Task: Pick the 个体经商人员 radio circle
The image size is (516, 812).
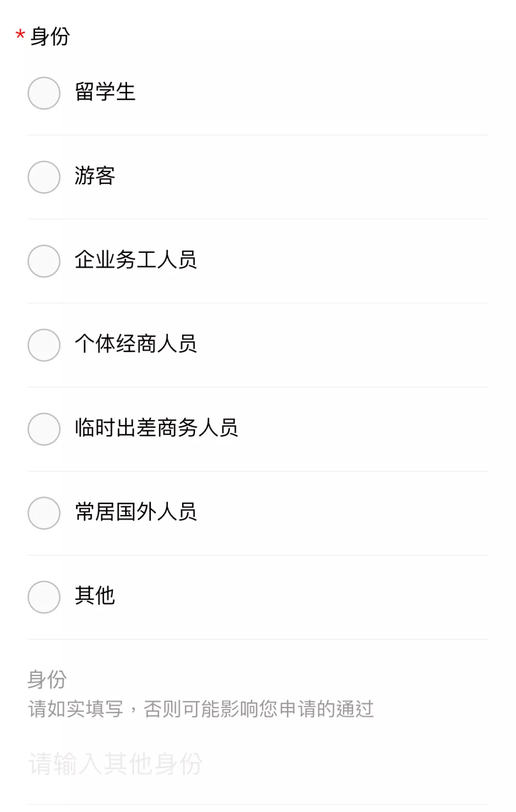Action: (44, 345)
